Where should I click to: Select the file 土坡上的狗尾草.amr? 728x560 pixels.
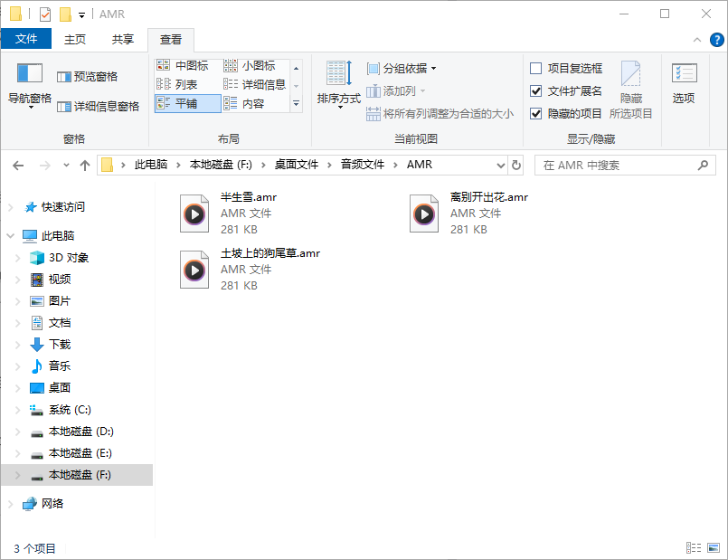coord(251,270)
